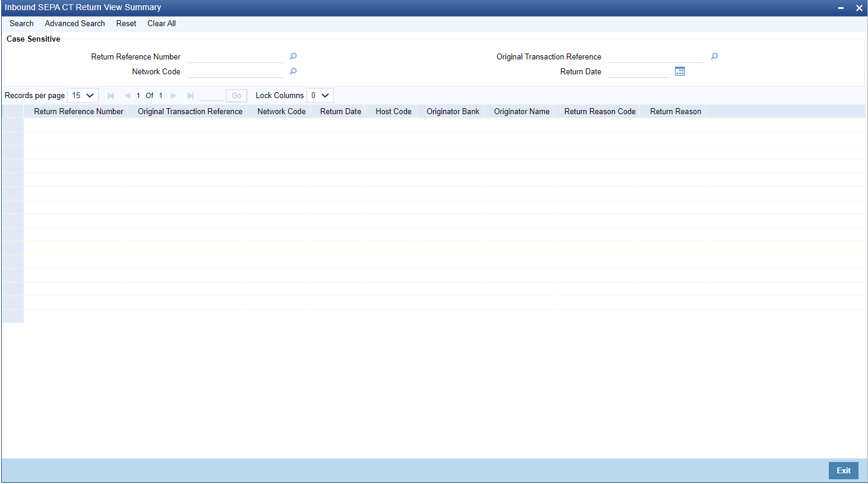Image resolution: width=868 pixels, height=484 pixels.
Task: Click the Network Code column header
Action: pos(282,112)
